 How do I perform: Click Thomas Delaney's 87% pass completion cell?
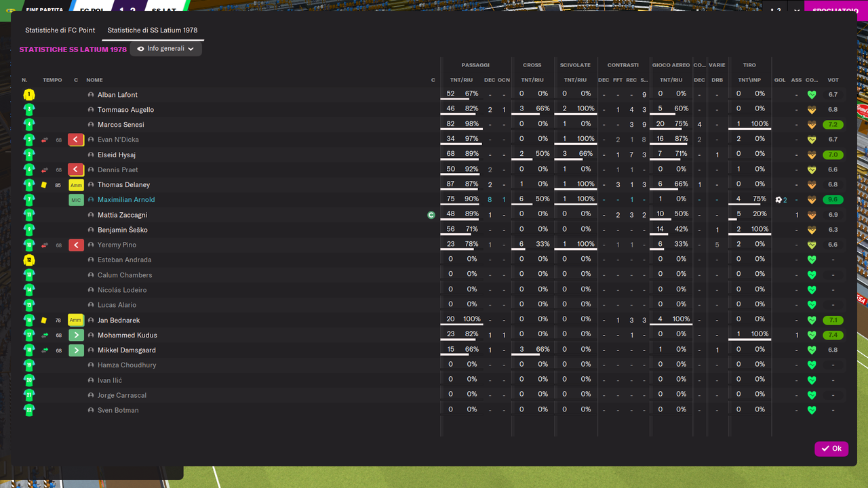coord(471,184)
